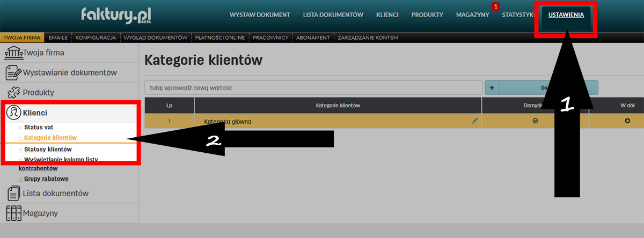Screen dimensions: 644x238
Task: Select the Konfiguracja submenu tab
Action: [96, 38]
